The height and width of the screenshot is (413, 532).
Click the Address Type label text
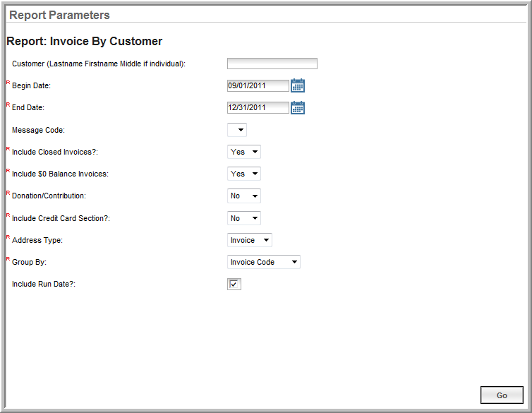click(x=37, y=240)
